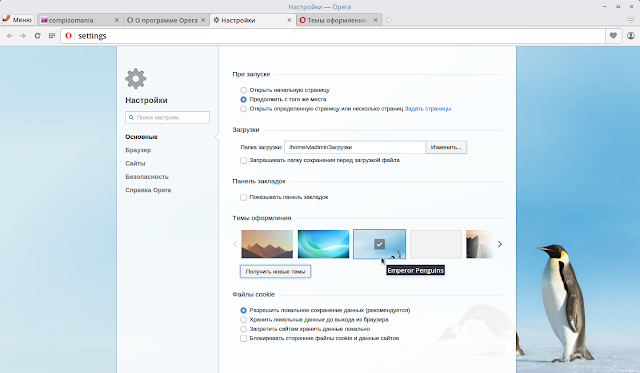640x373 pixels.
Task: Select the teal wave theme thumbnail
Action: 323,244
